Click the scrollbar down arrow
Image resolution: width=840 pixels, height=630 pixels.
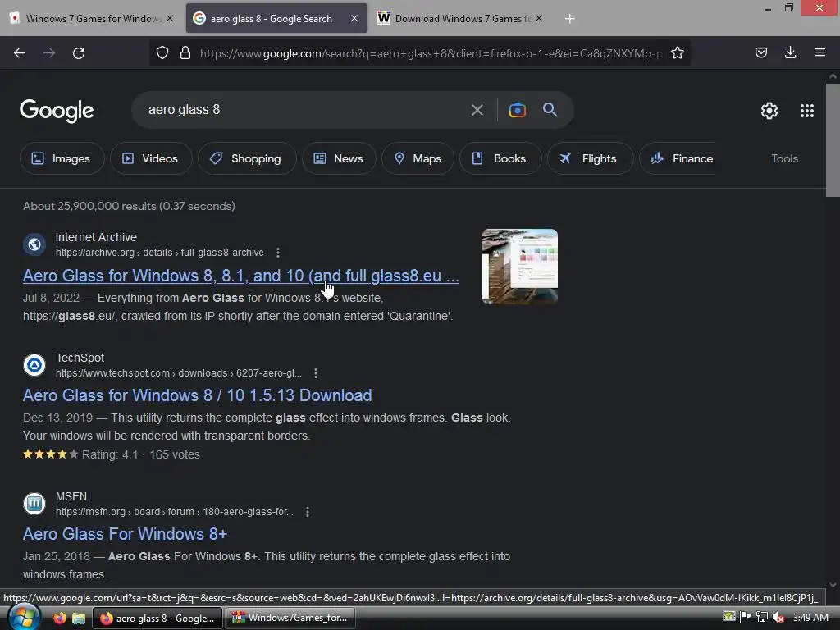(x=833, y=585)
